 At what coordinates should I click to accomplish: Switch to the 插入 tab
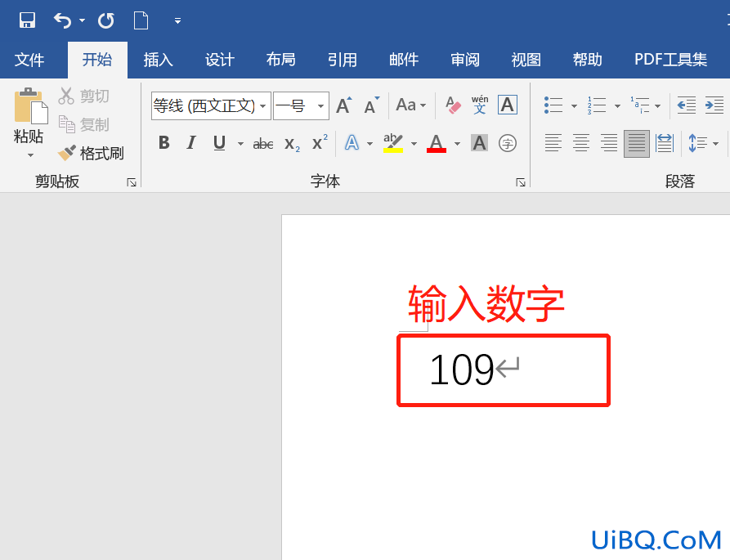159,60
